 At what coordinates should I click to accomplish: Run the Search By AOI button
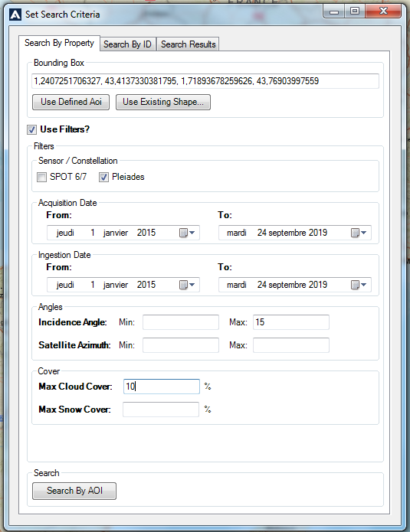point(74,491)
